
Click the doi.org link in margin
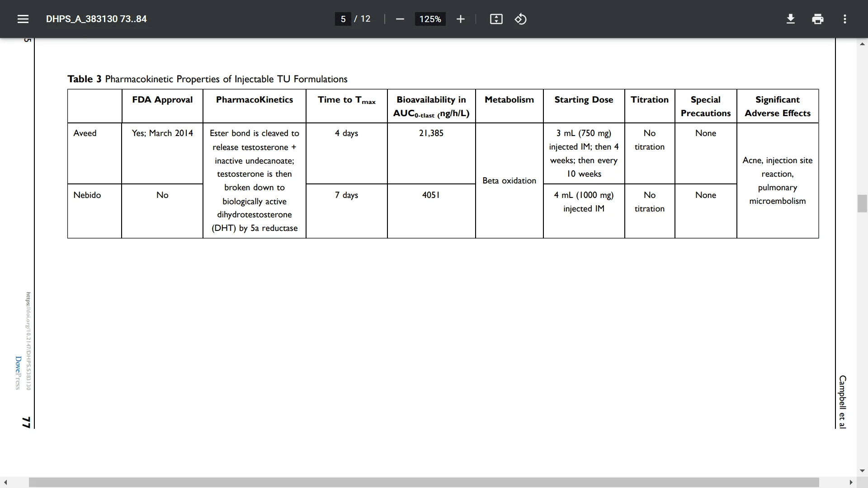pyautogui.click(x=28, y=341)
